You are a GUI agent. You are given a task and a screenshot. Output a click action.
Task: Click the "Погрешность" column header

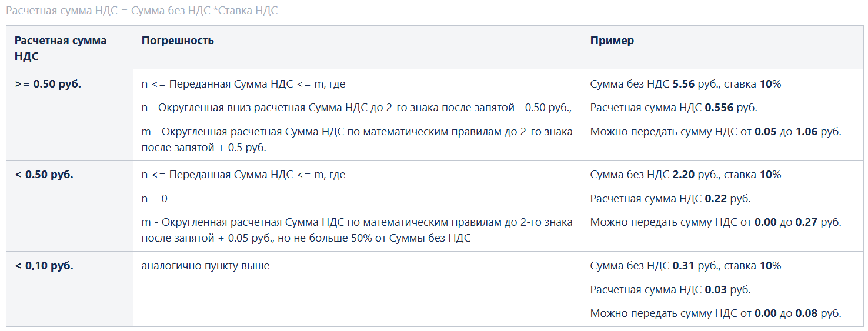pos(178,41)
